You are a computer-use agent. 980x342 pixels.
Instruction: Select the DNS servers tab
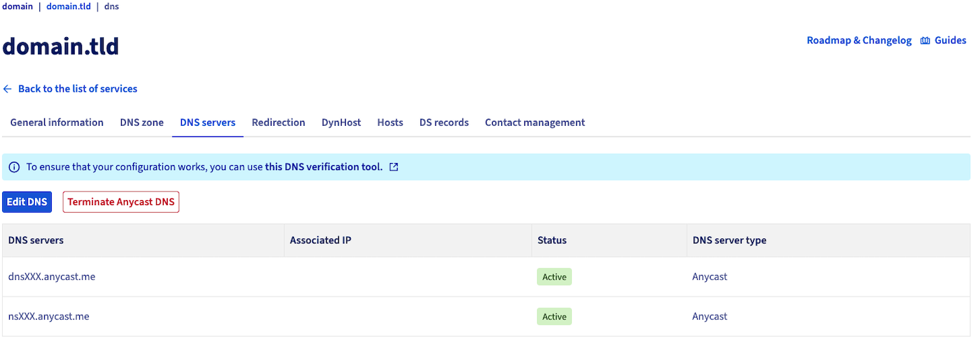(x=207, y=122)
